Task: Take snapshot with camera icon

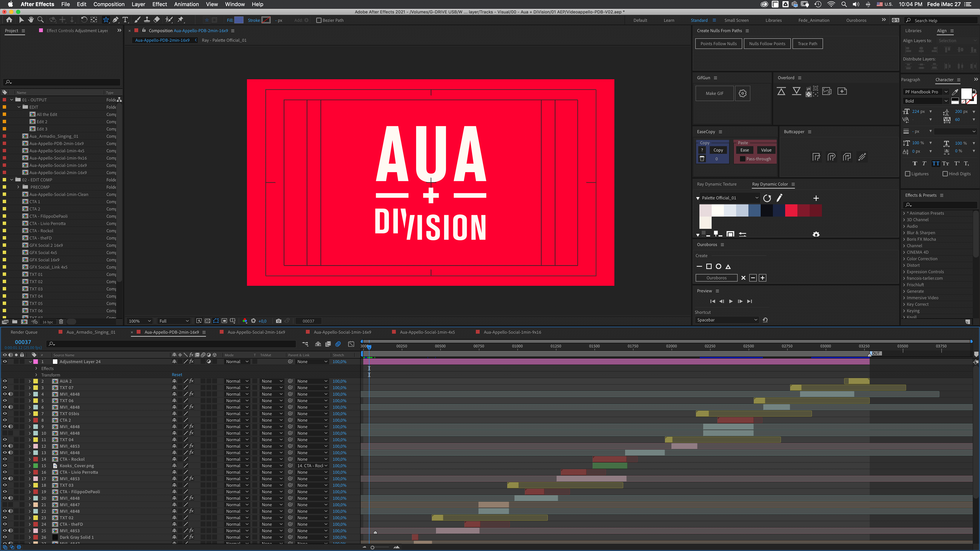Action: (278, 321)
